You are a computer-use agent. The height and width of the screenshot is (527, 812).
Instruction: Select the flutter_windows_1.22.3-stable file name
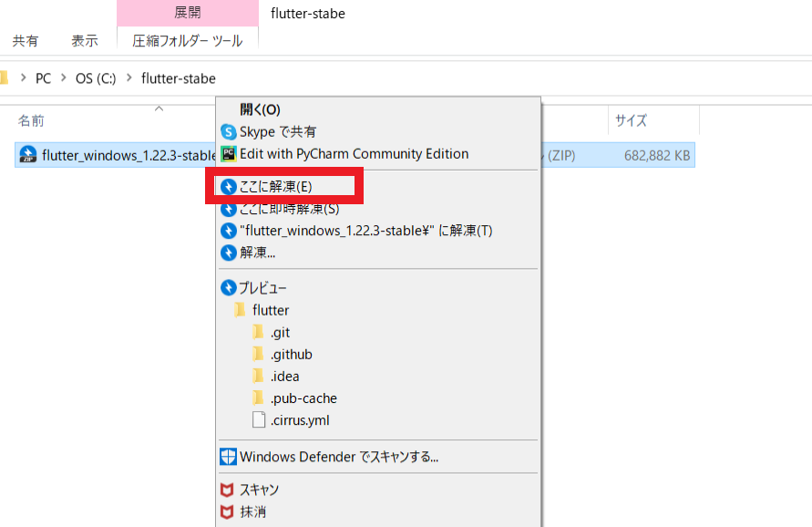128,156
